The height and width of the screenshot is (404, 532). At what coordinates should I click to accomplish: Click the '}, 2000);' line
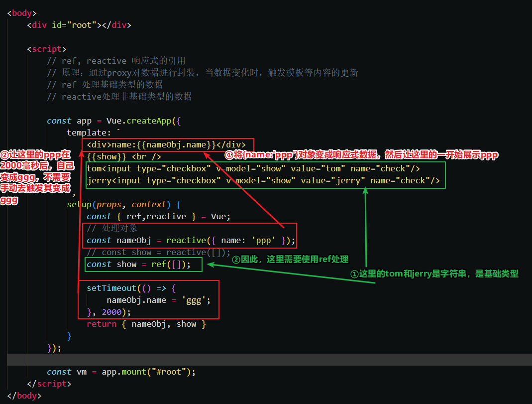pyautogui.click(x=109, y=312)
